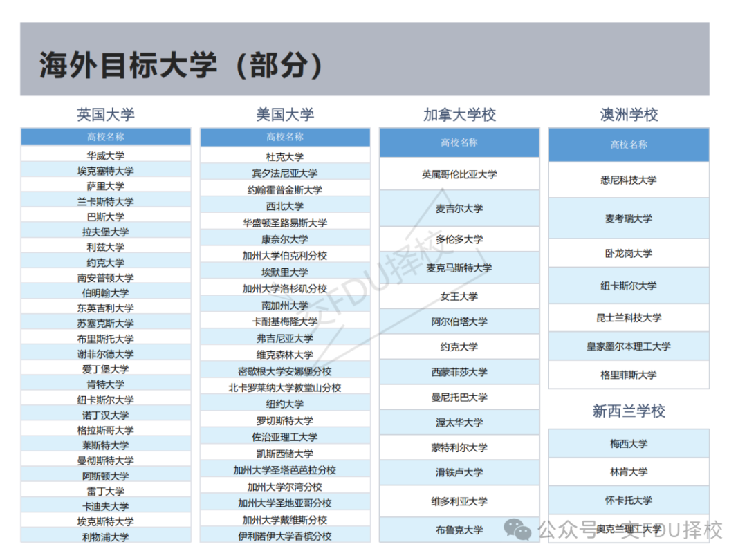Click 高校名称 header under 英国大学

(x=106, y=137)
